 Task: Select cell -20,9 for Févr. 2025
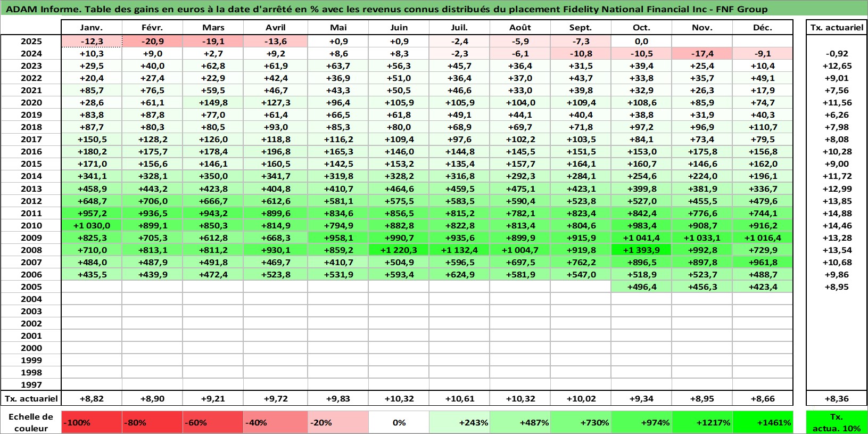click(x=152, y=41)
